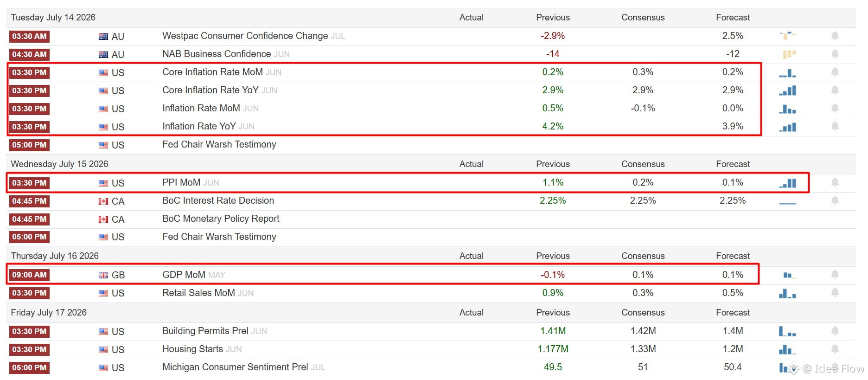Viewport: 868px width, 380px height.
Task: Open mini chart for NAB Business Confidence
Action: coord(789,54)
